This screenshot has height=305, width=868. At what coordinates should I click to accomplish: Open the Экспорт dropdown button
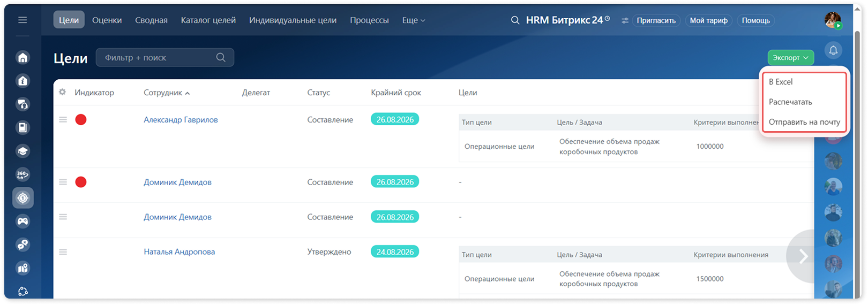pos(790,58)
